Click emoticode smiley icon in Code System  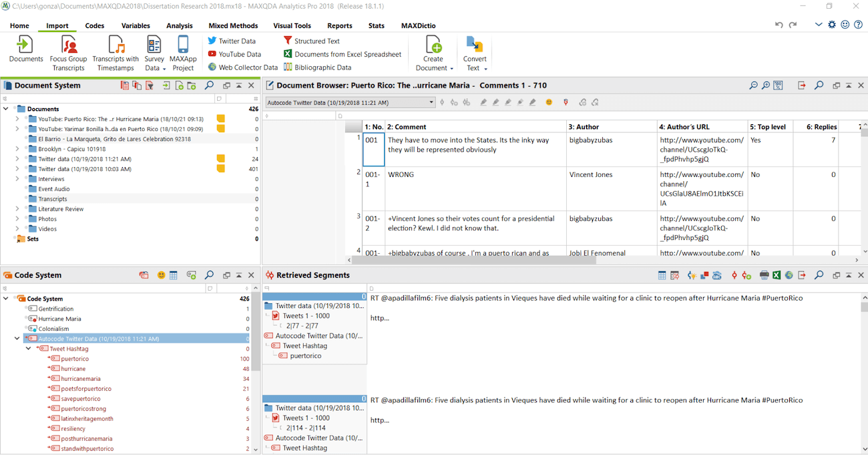click(161, 275)
